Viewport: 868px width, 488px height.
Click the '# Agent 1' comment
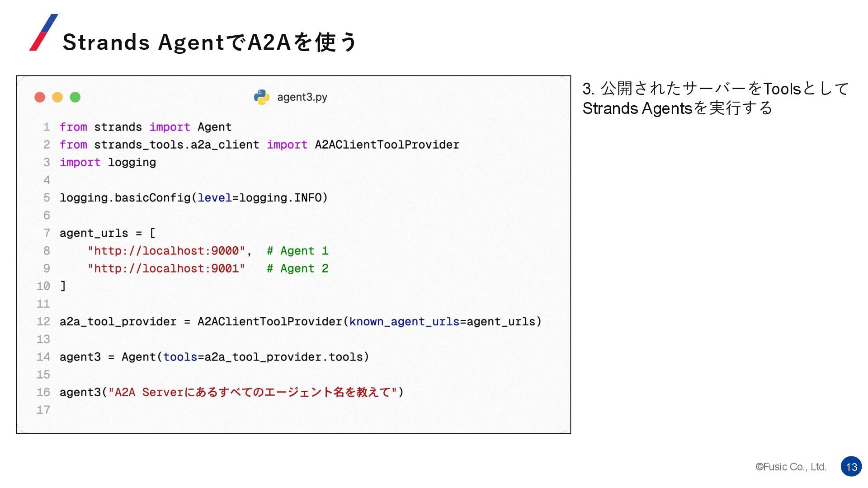point(297,251)
